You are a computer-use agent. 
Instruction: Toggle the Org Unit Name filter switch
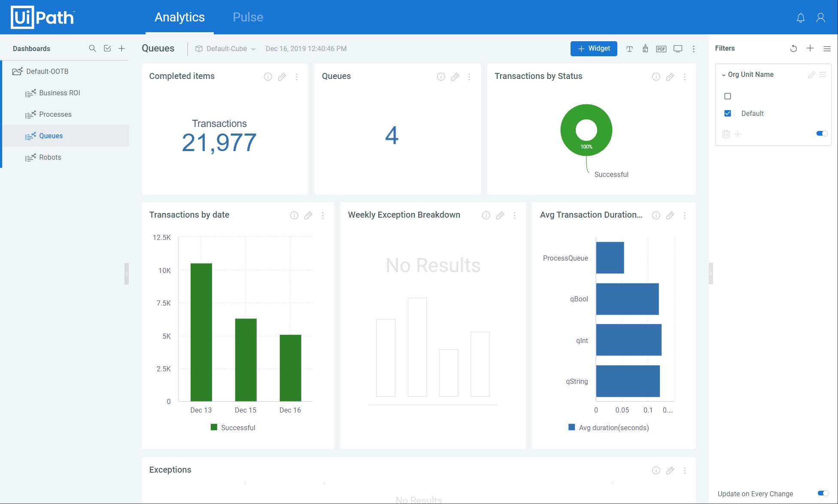(822, 134)
